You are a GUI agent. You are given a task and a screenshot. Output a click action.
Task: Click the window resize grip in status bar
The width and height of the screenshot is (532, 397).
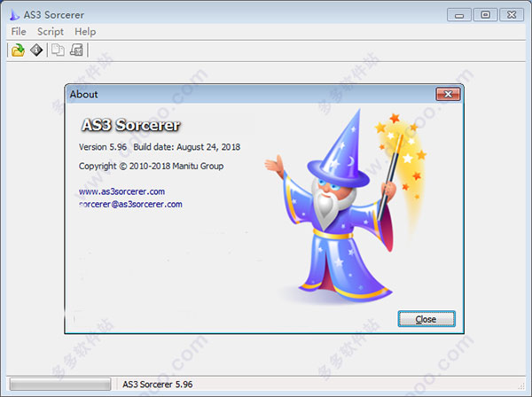point(521,386)
